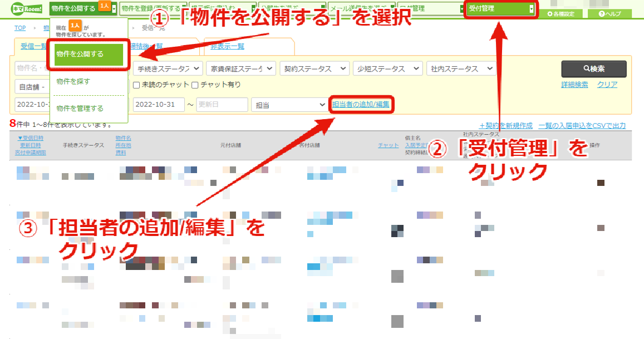Open the ヘルプ help button

click(609, 13)
